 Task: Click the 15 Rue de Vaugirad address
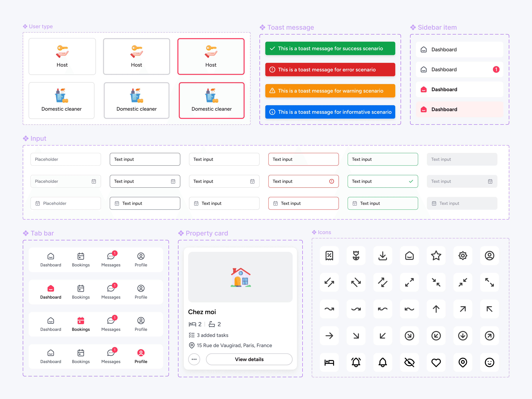pyautogui.click(x=234, y=345)
